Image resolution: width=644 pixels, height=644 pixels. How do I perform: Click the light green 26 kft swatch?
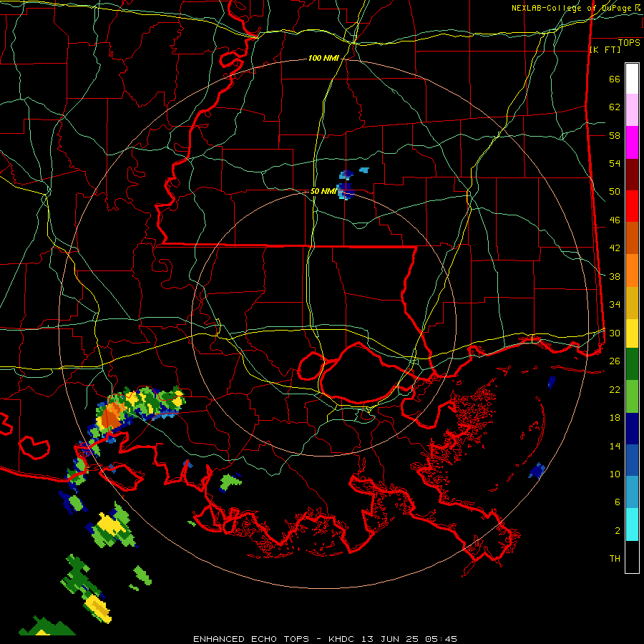(632, 396)
